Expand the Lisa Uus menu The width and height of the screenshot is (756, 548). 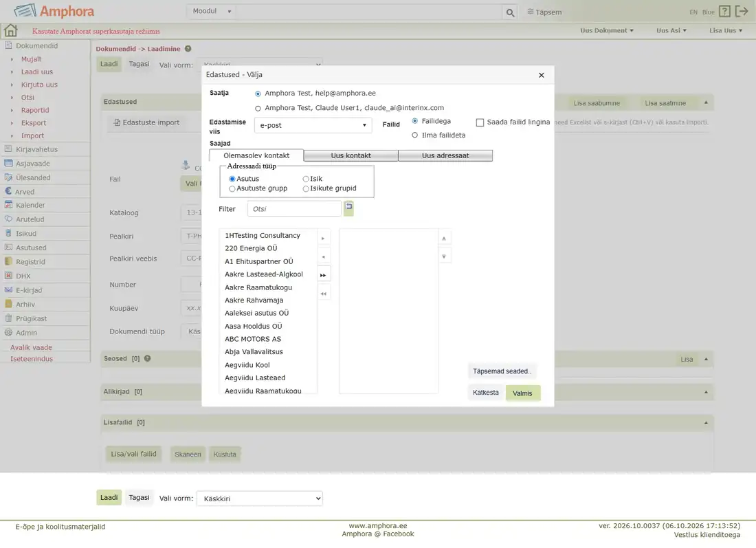[726, 30]
